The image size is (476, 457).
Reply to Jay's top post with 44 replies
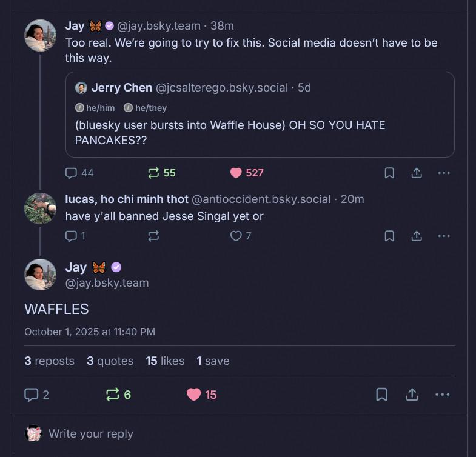[72, 173]
